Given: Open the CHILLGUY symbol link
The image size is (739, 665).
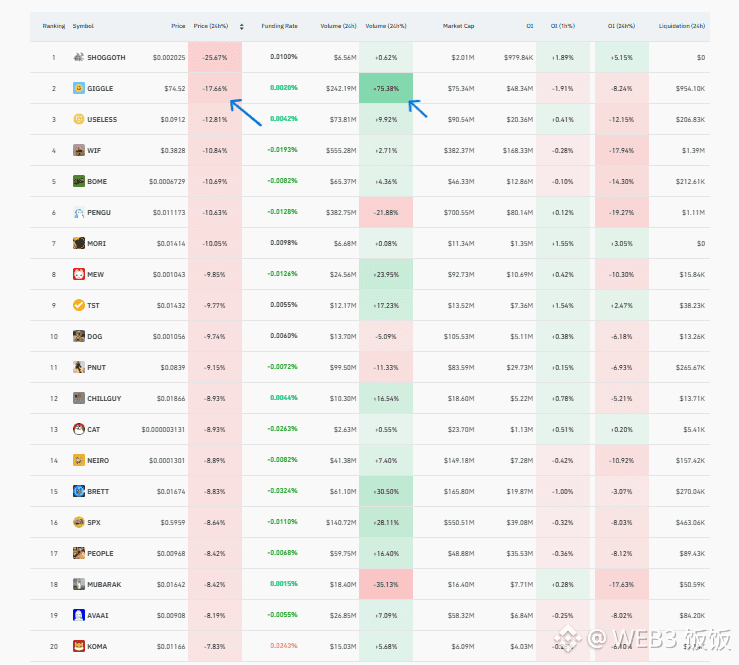Looking at the screenshot, I should click(104, 398).
